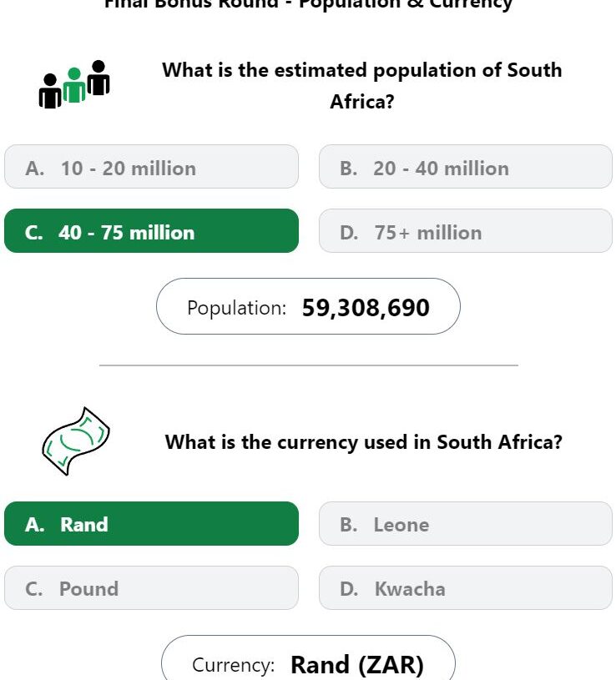Choose answer B. 20 - 40 million

pyautogui.click(x=466, y=167)
